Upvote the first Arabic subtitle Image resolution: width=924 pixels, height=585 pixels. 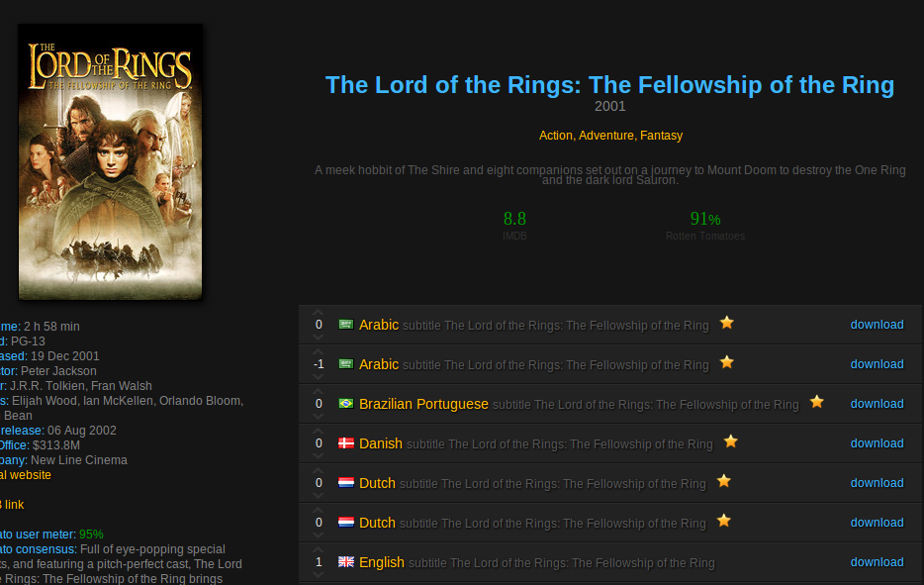tap(319, 312)
